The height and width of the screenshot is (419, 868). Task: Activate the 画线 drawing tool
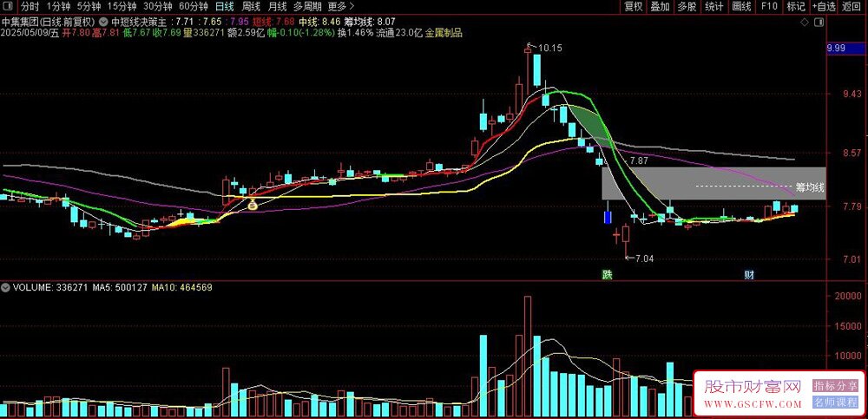741,7
